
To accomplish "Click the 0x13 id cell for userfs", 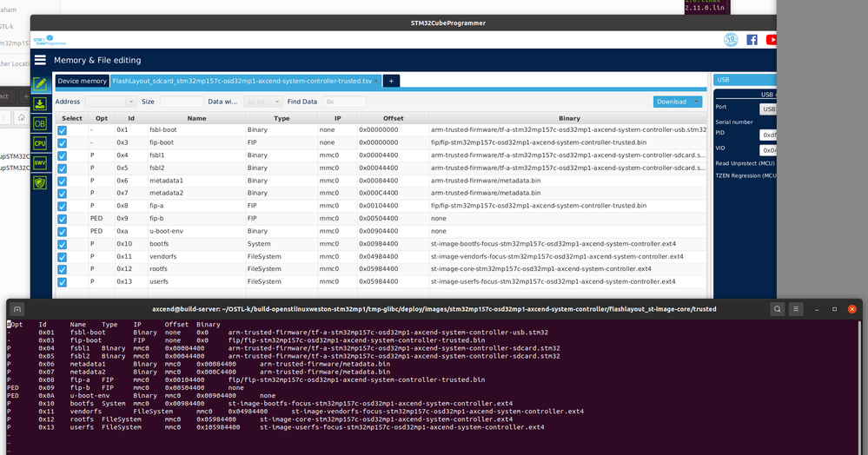I will (x=130, y=281).
